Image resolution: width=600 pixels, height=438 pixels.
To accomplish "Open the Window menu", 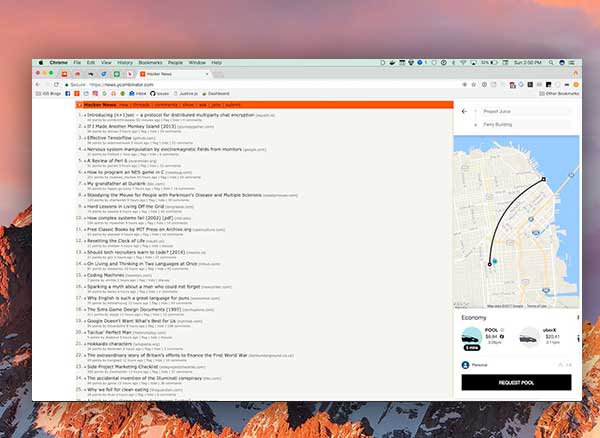I will pos(197,62).
